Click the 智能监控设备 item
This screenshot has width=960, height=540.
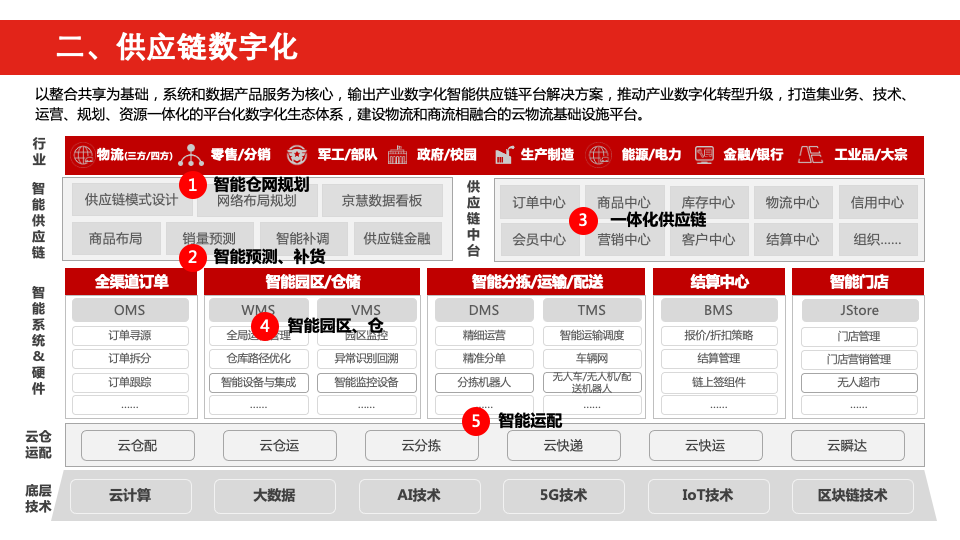[x=366, y=383]
